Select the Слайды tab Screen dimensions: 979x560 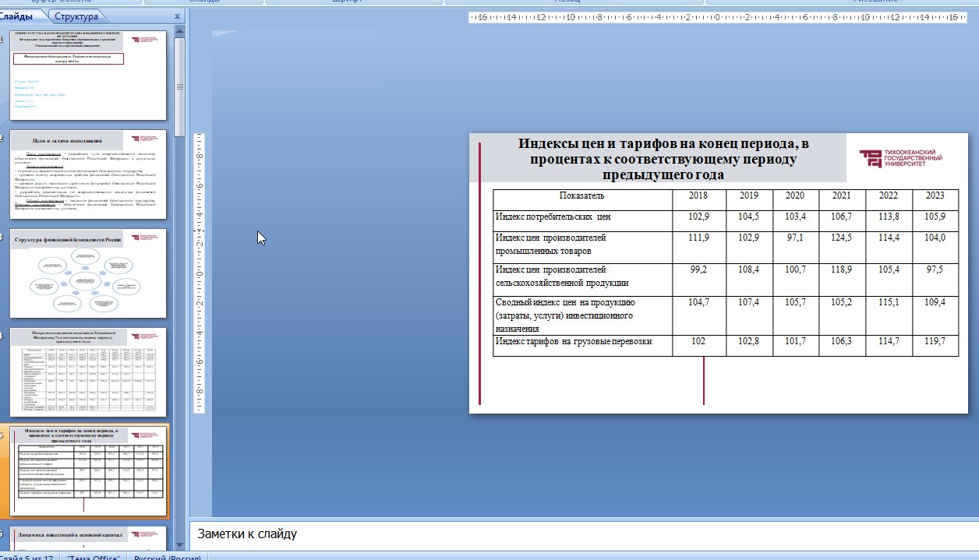pos(19,16)
